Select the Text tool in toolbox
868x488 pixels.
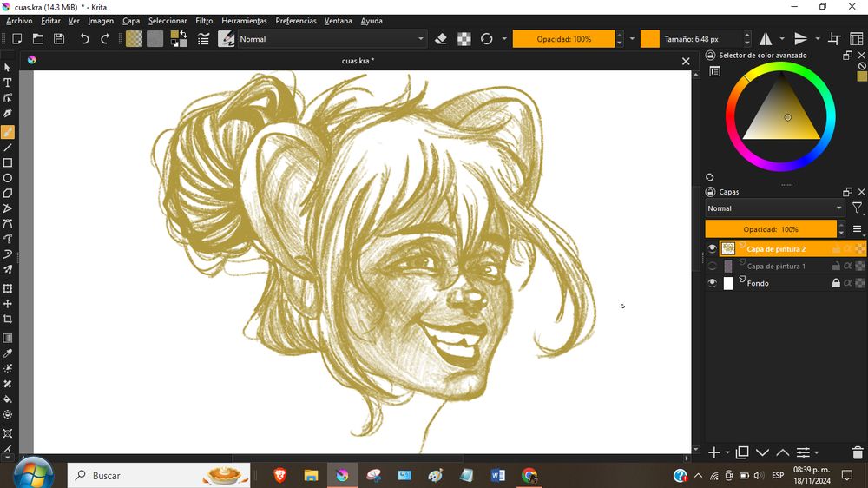8,82
